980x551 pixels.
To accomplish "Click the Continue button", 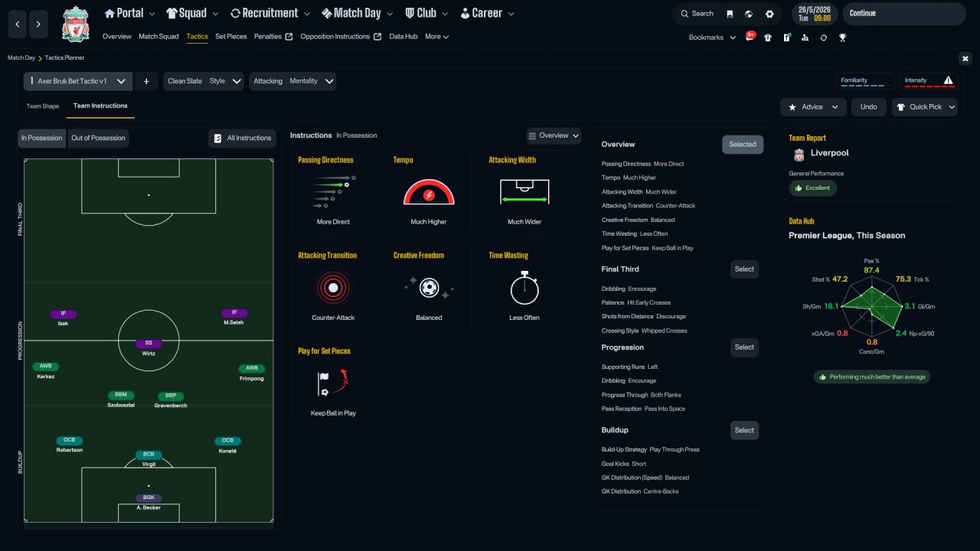I will [904, 14].
